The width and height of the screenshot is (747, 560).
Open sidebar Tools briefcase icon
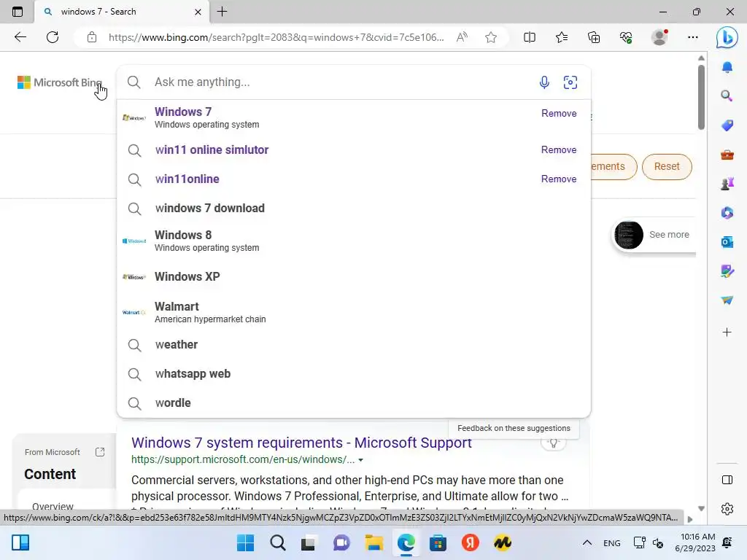(727, 155)
